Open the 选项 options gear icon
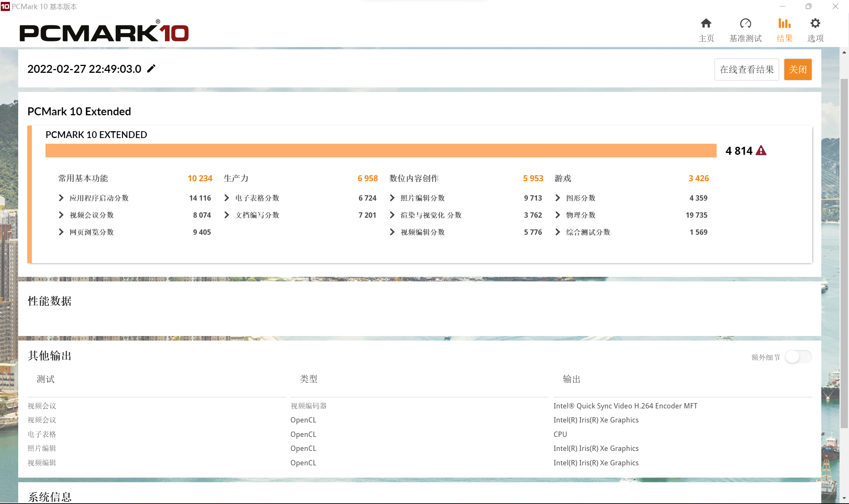 (815, 24)
